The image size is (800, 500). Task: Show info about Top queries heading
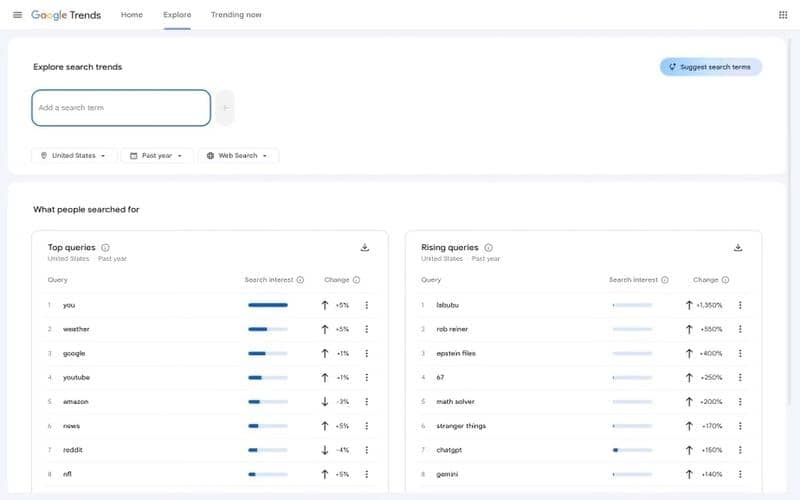(x=105, y=247)
